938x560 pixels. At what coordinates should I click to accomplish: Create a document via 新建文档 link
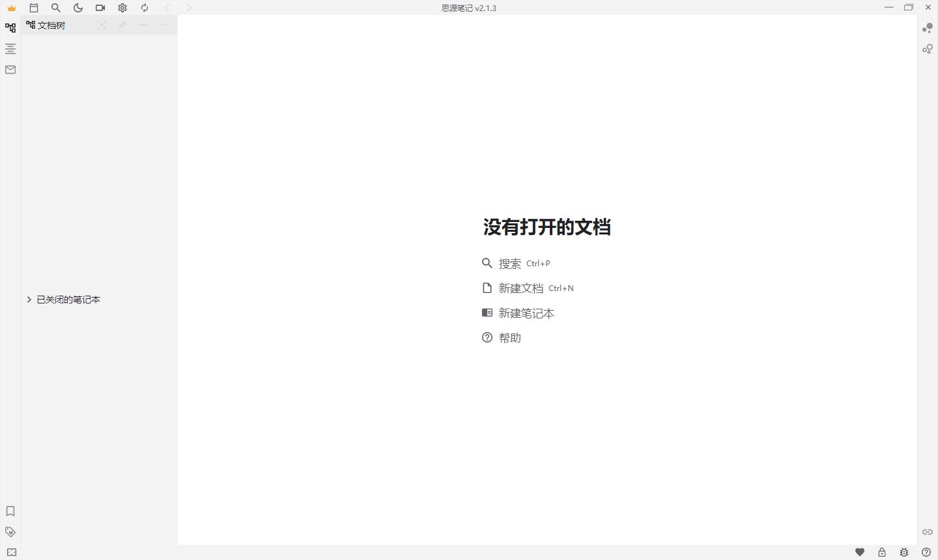(x=521, y=288)
